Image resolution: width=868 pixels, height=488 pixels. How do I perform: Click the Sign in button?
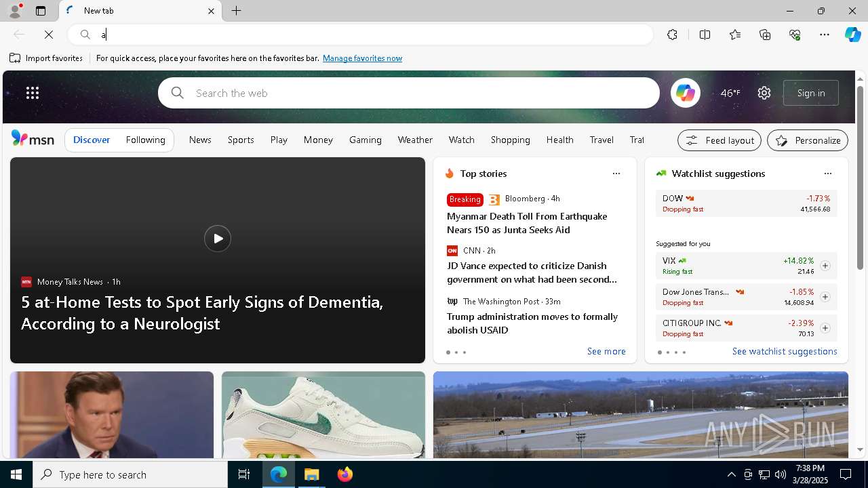811,93
